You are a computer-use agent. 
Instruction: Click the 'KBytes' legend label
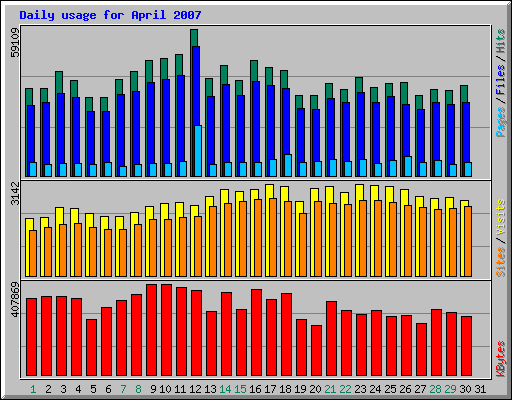[x=501, y=359]
